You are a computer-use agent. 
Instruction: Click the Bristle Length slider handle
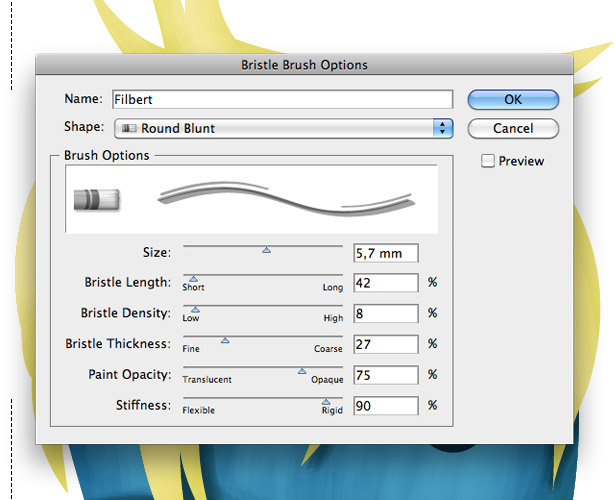coord(193,279)
